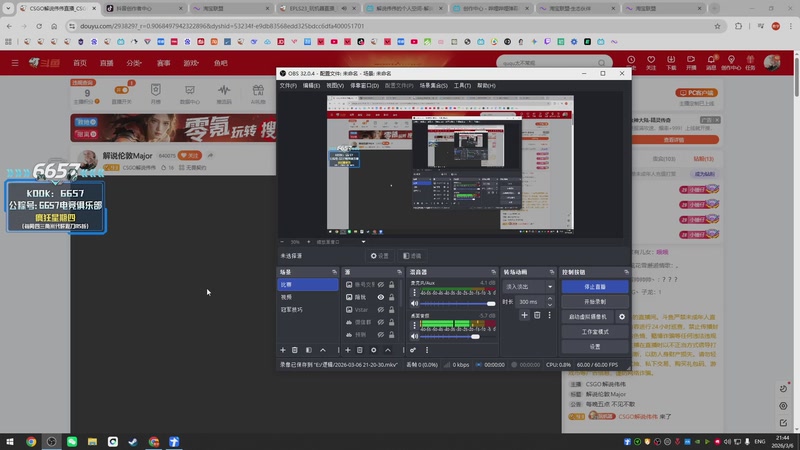Add a new scene with plus icon in Scenes panel
This screenshot has height=450, width=800.
point(283,350)
